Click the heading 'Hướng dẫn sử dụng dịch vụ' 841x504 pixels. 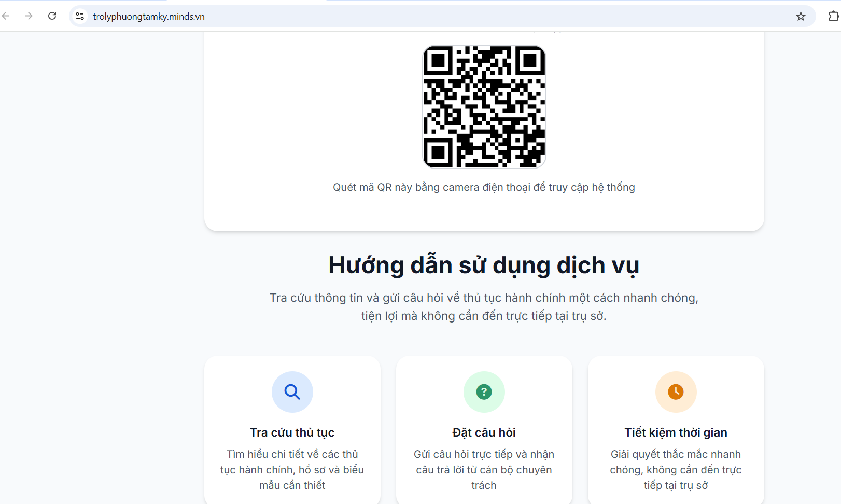click(484, 265)
